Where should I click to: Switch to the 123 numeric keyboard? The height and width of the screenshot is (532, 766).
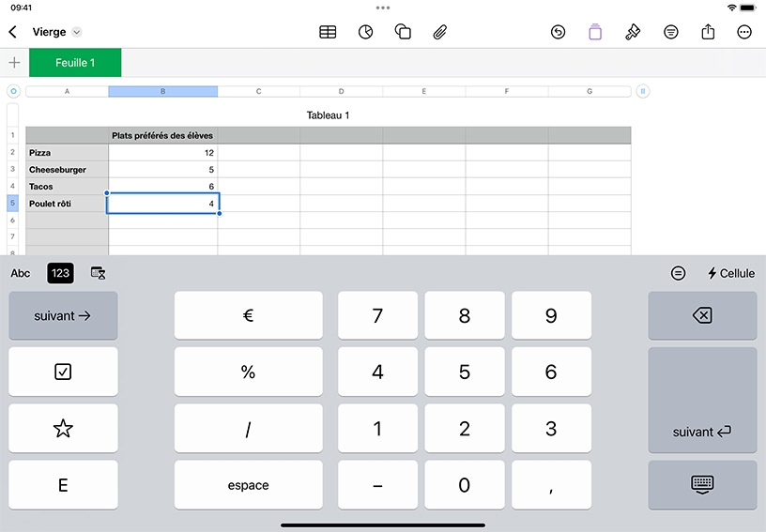(61, 273)
